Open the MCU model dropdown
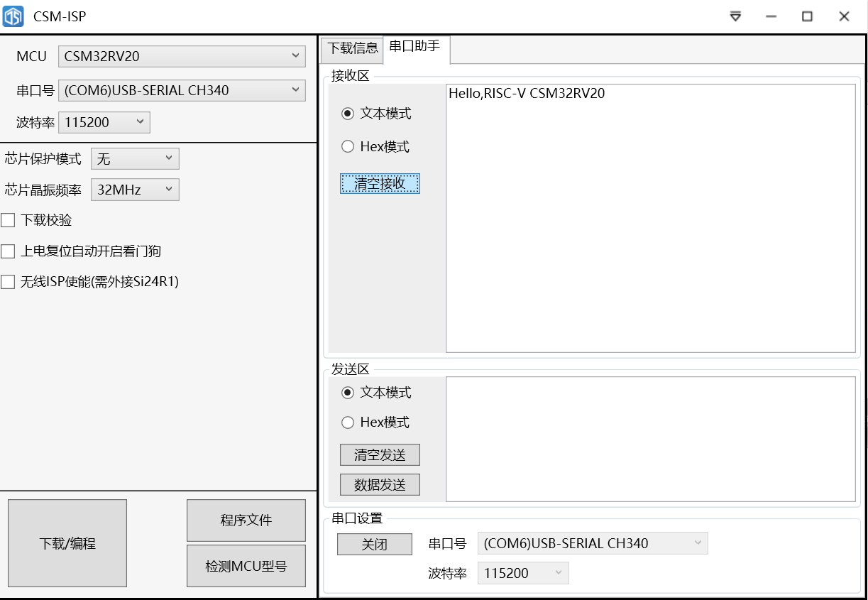This screenshot has width=868, height=600. 181,56
